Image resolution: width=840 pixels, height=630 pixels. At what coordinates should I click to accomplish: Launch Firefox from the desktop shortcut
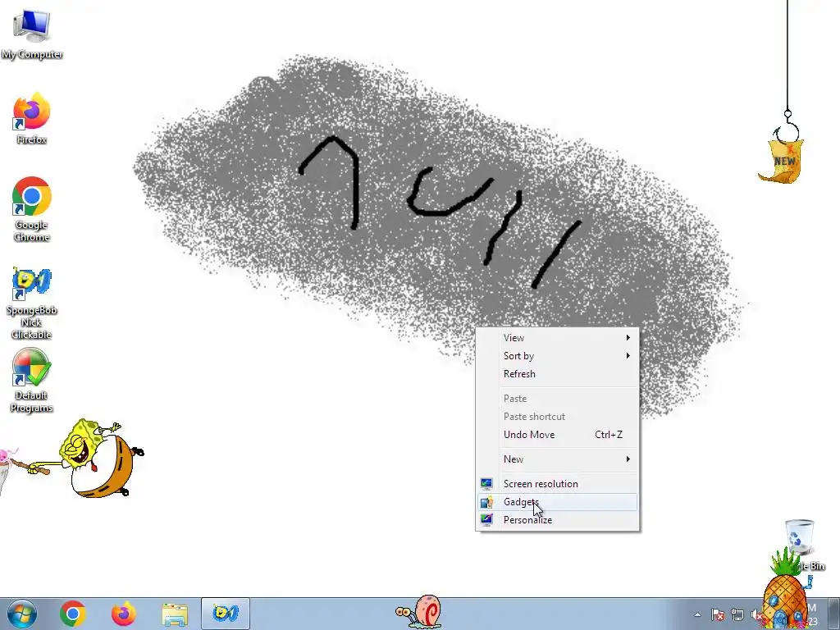pos(32,118)
